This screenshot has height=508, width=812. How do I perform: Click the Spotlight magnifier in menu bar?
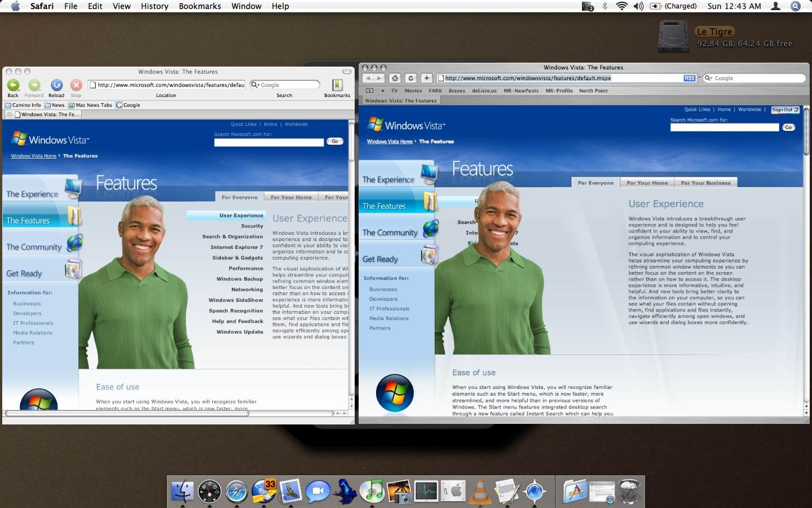pos(796,6)
